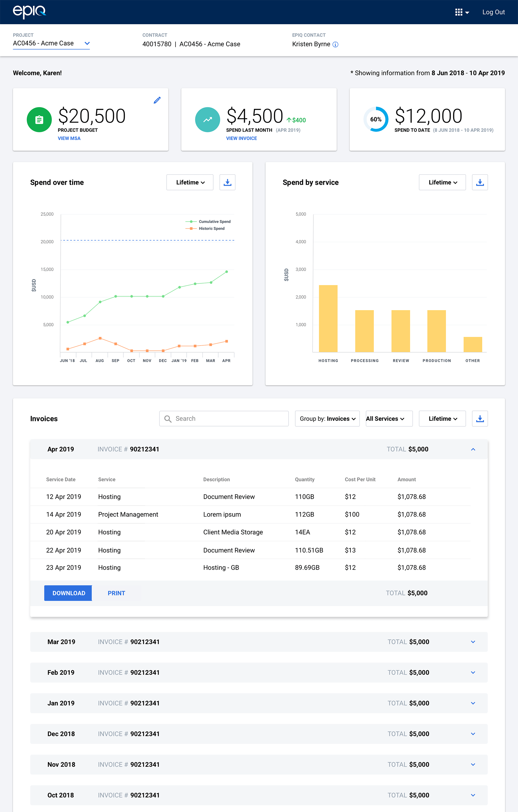Open the Group by: Invoices dropdown
The image size is (518, 812).
(x=327, y=418)
